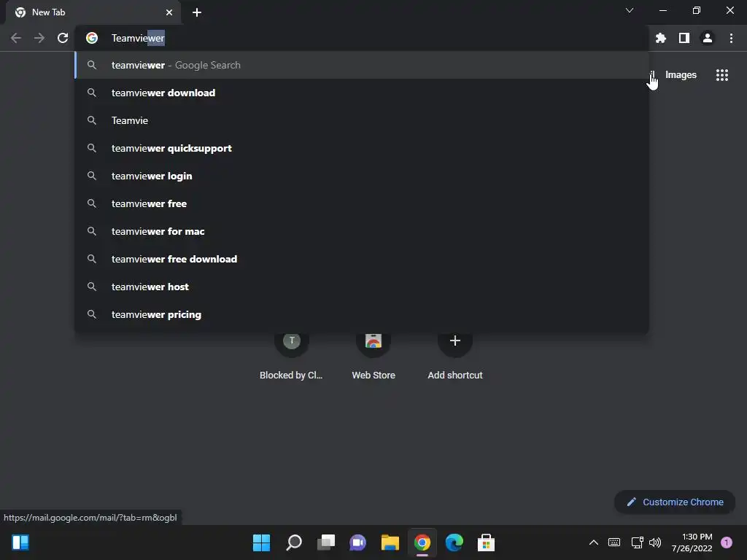The width and height of the screenshot is (747, 560).
Task: Show hidden tray icons chevron
Action: pyautogui.click(x=594, y=542)
